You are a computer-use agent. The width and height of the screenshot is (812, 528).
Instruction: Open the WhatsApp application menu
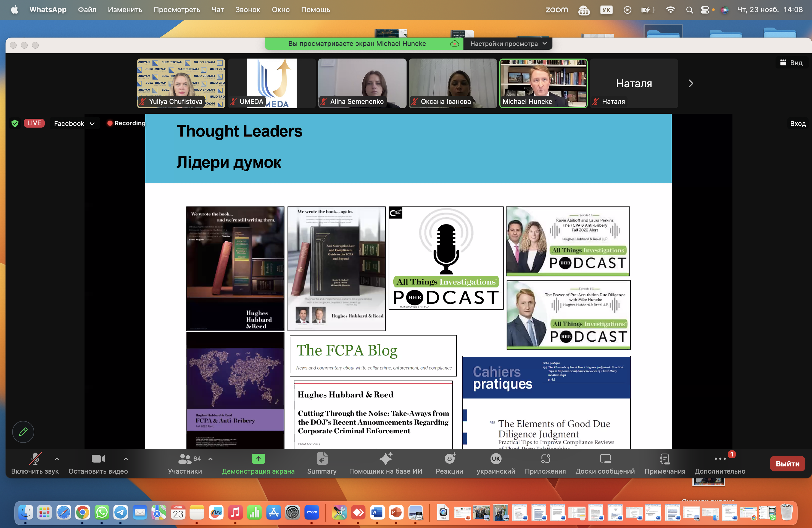(x=48, y=10)
